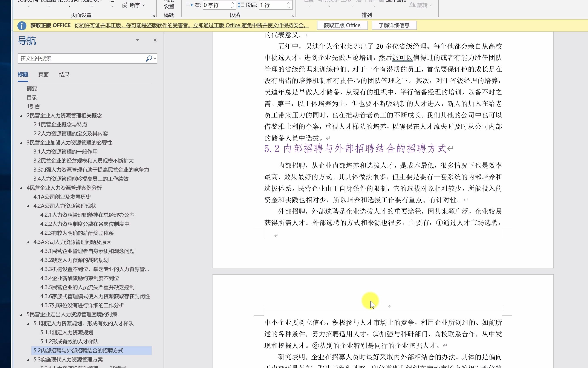Go to 4.3.3机构设置不到位 heading
Screen dimensions: 588x368
tap(95, 269)
